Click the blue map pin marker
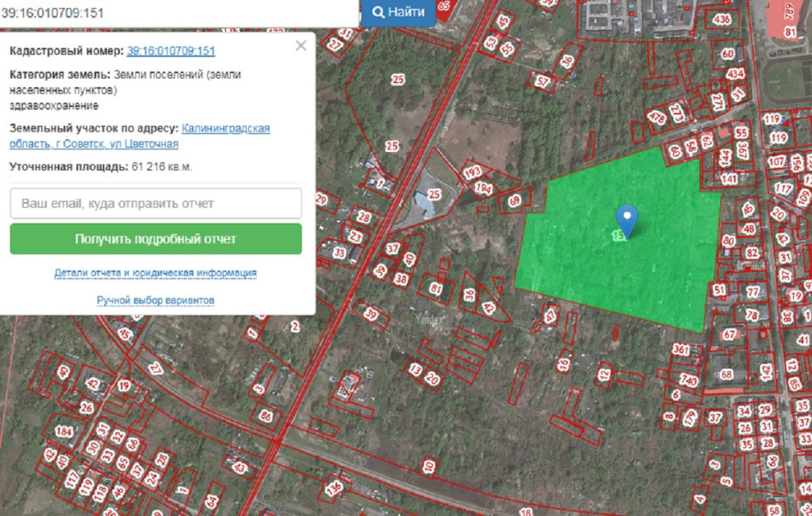The height and width of the screenshot is (516, 812). pyautogui.click(x=626, y=221)
